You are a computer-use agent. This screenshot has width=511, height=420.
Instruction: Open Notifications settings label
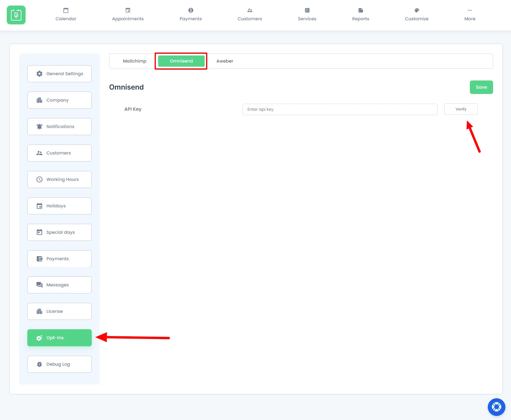coord(60,127)
